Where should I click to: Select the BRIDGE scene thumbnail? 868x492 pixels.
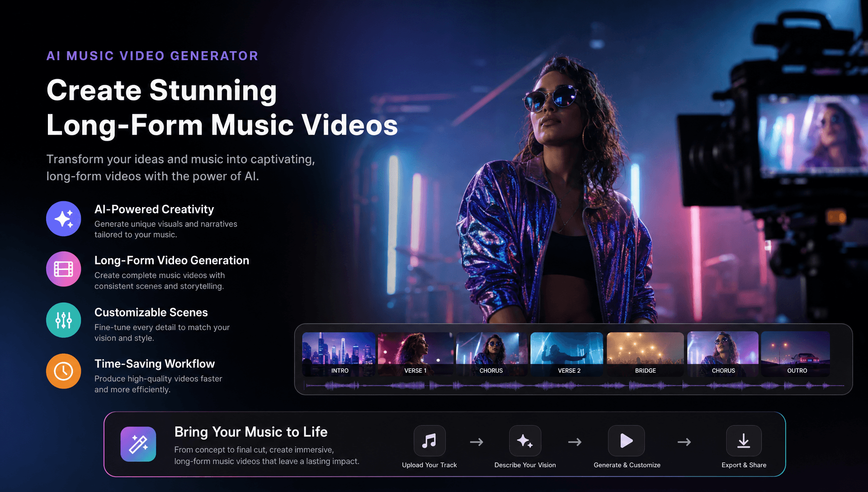click(645, 354)
